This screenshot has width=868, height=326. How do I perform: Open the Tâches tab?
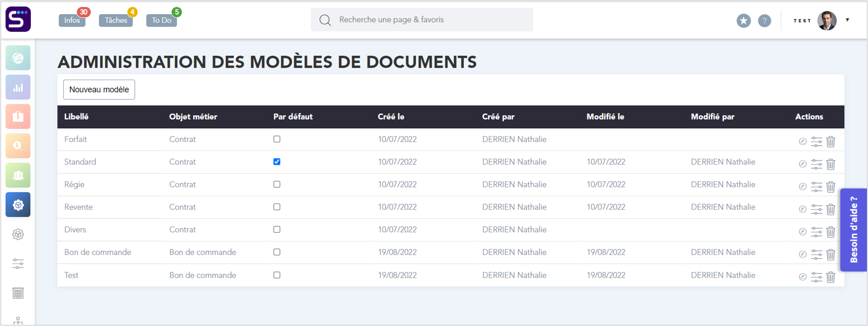116,21
